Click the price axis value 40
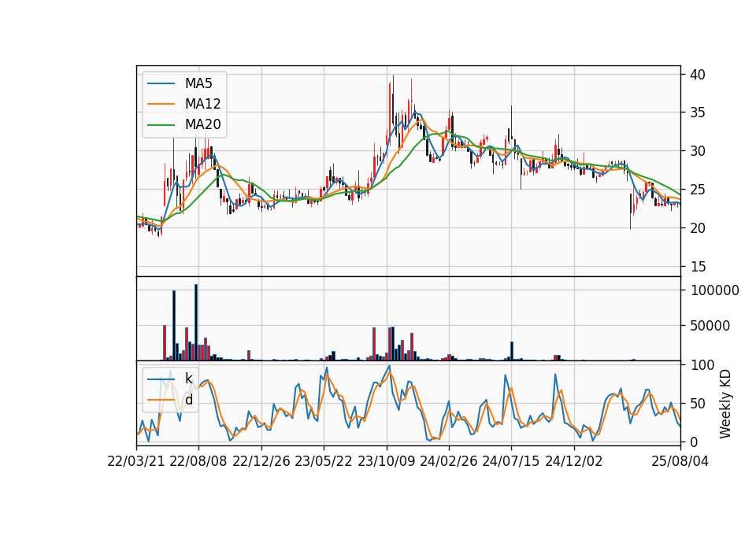 tap(698, 74)
